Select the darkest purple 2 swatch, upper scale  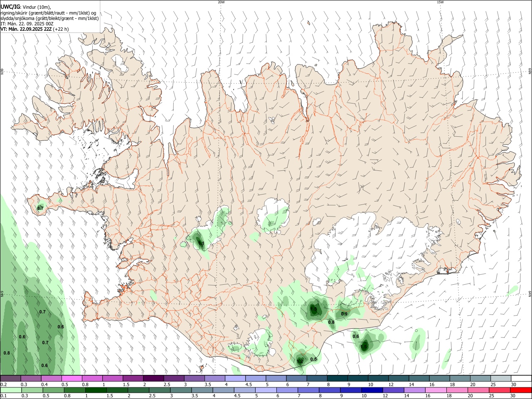153,379
